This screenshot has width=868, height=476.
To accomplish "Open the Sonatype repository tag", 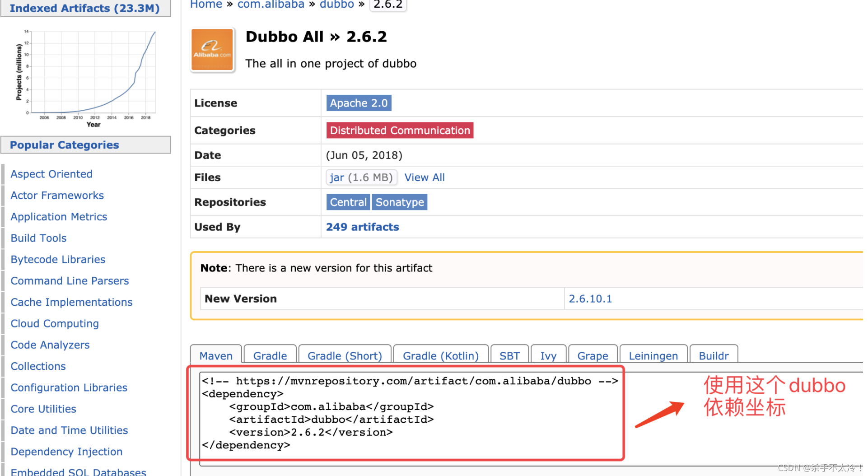I will pos(400,202).
